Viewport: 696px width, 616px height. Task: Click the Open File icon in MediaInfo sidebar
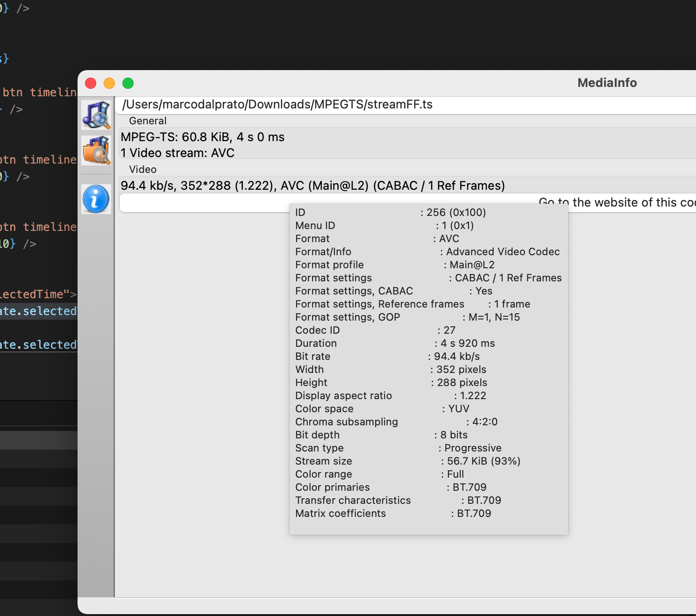[x=96, y=115]
